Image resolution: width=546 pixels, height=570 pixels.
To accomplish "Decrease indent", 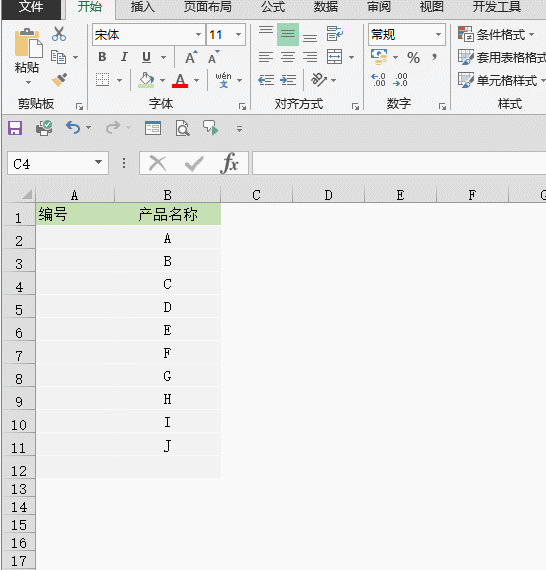I will (266, 80).
